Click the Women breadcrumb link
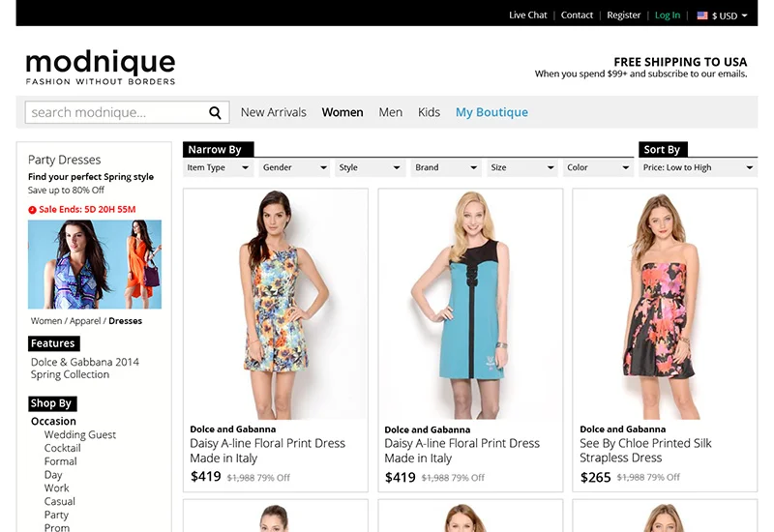Image resolution: width=774 pixels, height=532 pixels. 46,321
